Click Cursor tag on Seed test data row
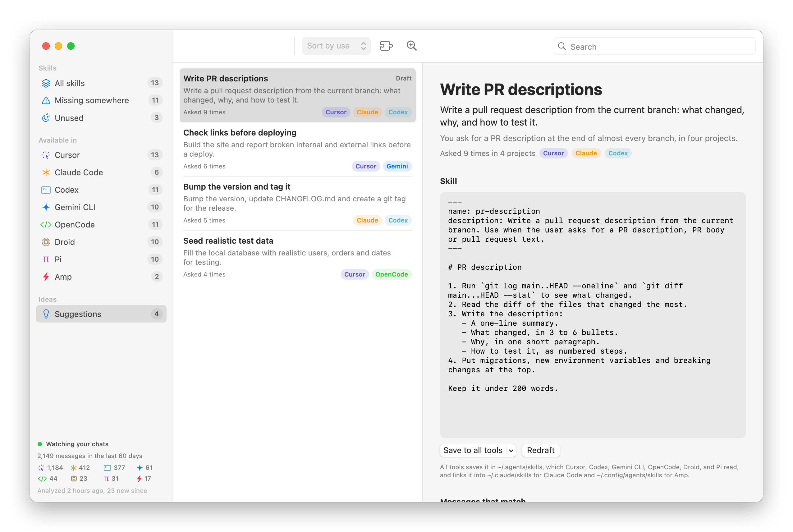Viewport: 793px width, 532px height. [355, 274]
